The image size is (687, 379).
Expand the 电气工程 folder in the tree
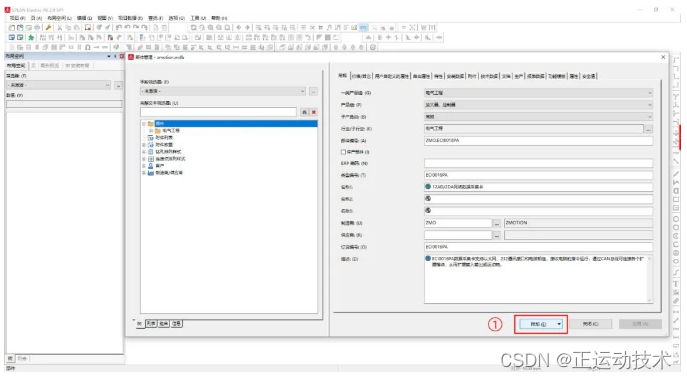click(x=151, y=131)
